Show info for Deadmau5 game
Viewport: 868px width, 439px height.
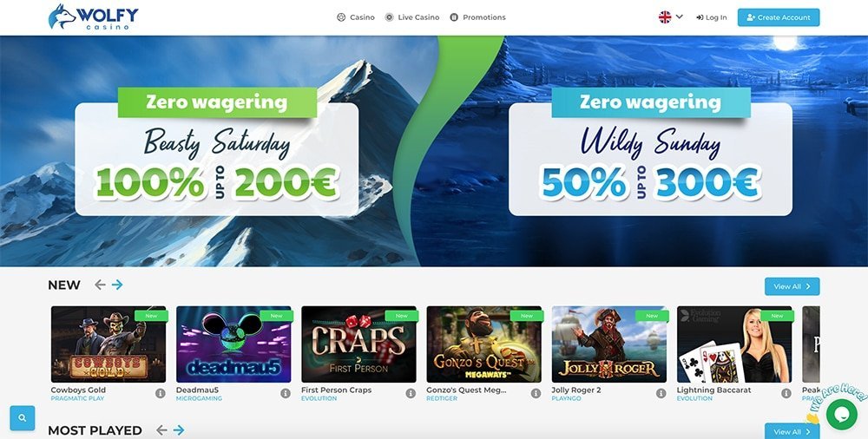pos(285,393)
